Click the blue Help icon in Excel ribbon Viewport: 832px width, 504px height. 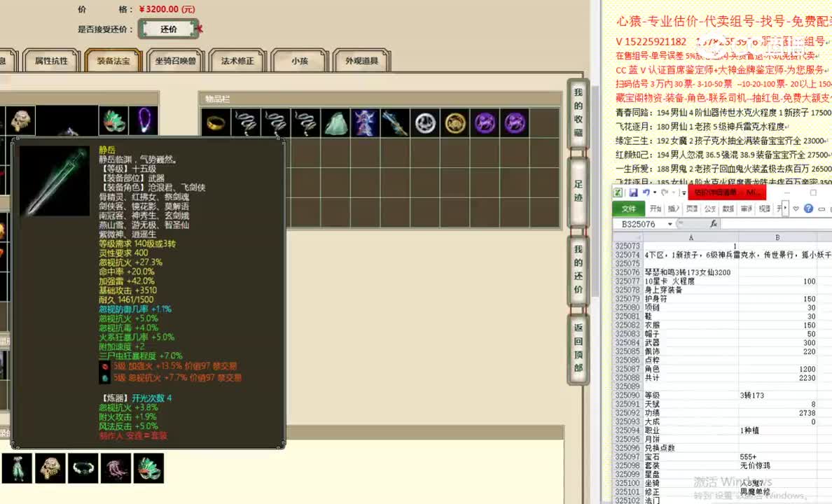point(810,209)
